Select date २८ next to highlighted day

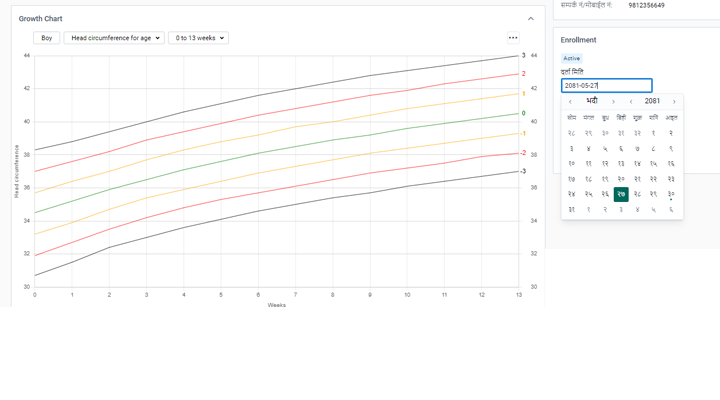[x=638, y=194]
